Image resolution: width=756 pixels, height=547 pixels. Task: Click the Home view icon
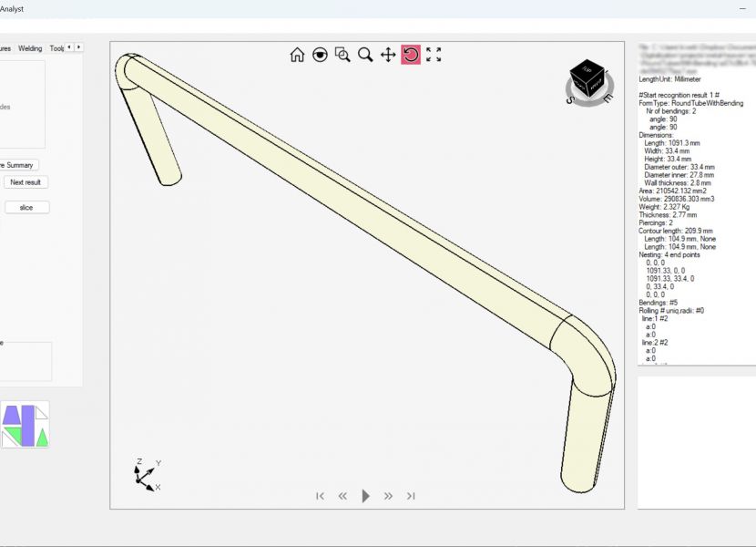coord(297,55)
